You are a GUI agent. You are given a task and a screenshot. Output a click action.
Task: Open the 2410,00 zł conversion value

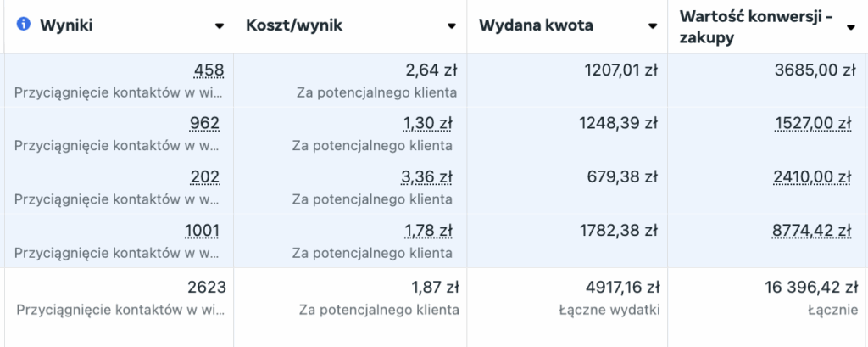pos(812,176)
